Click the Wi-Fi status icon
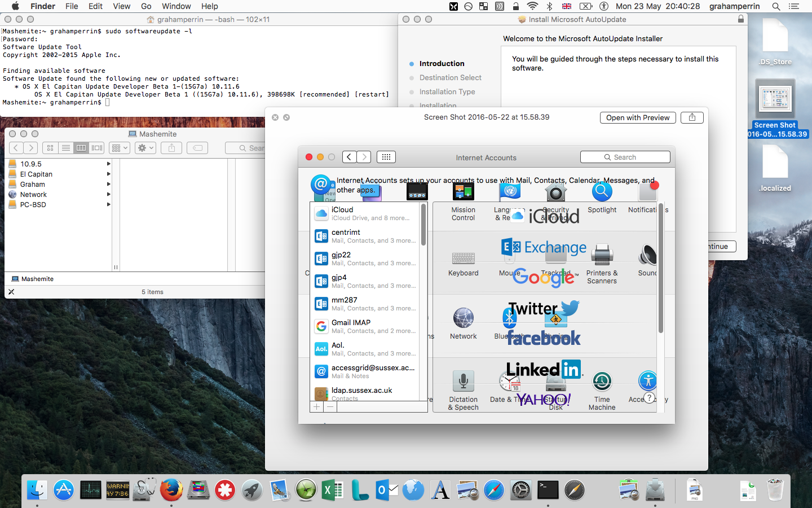 coord(532,6)
